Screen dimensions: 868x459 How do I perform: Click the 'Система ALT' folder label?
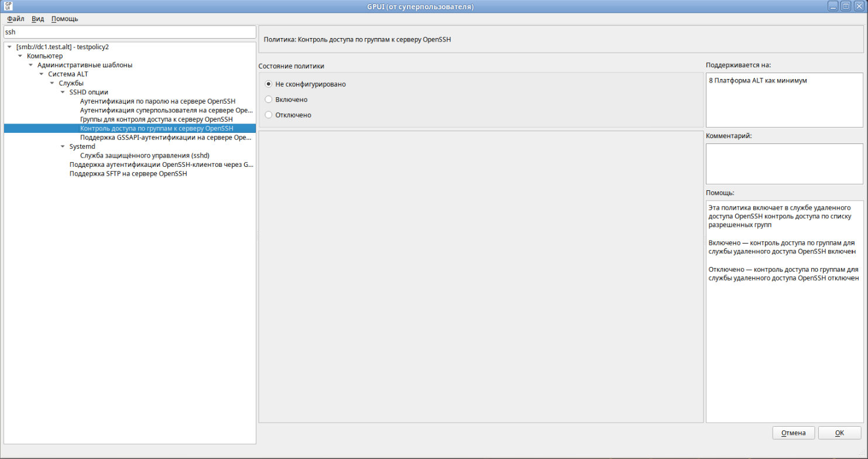click(68, 74)
